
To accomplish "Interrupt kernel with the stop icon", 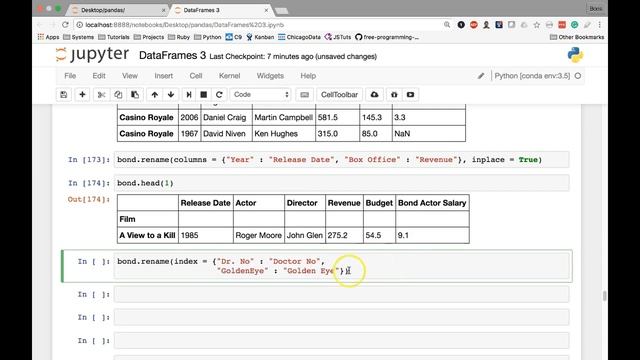I will click(x=204, y=95).
